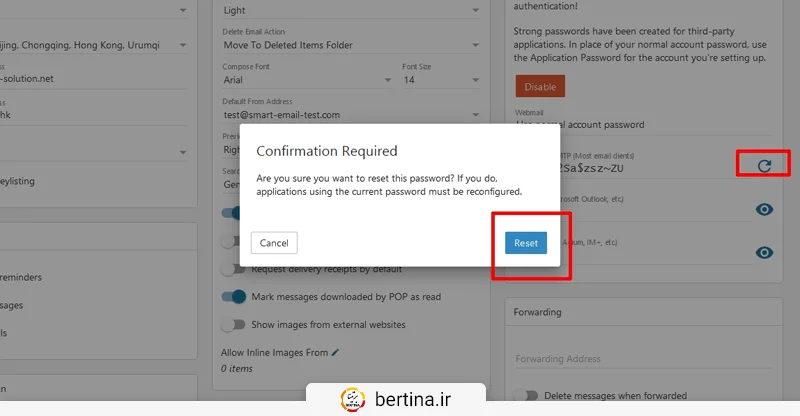800x416 pixels.
Task: Show the Microsoft Outlook application password
Action: pyautogui.click(x=764, y=209)
